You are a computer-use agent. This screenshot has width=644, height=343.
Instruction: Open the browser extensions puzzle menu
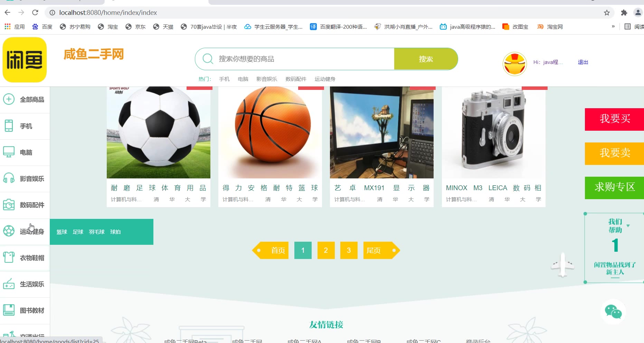pyautogui.click(x=624, y=13)
